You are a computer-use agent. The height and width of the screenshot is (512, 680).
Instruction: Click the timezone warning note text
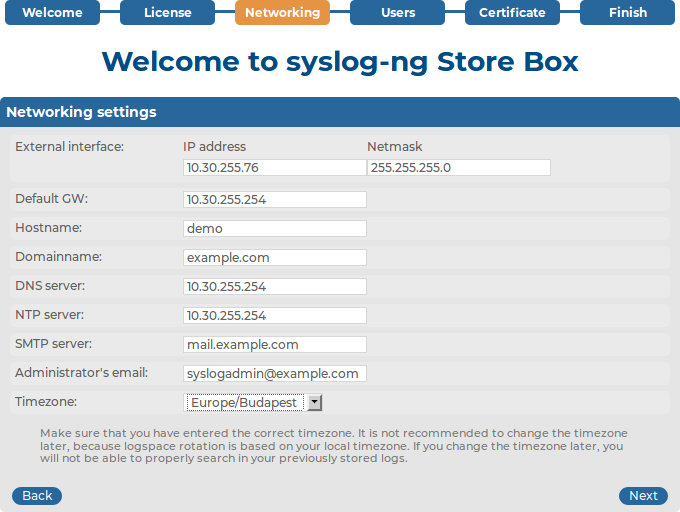click(334, 446)
